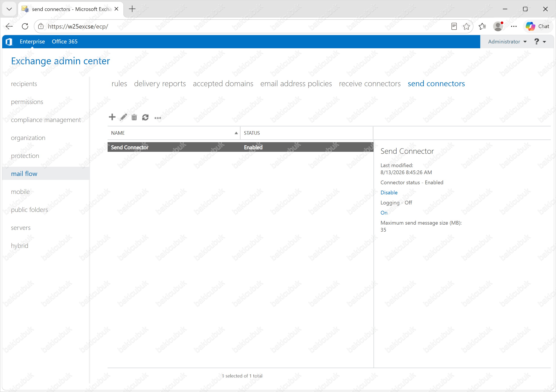556x392 pixels.
Task: Click the Send Connector details heading
Action: point(407,151)
